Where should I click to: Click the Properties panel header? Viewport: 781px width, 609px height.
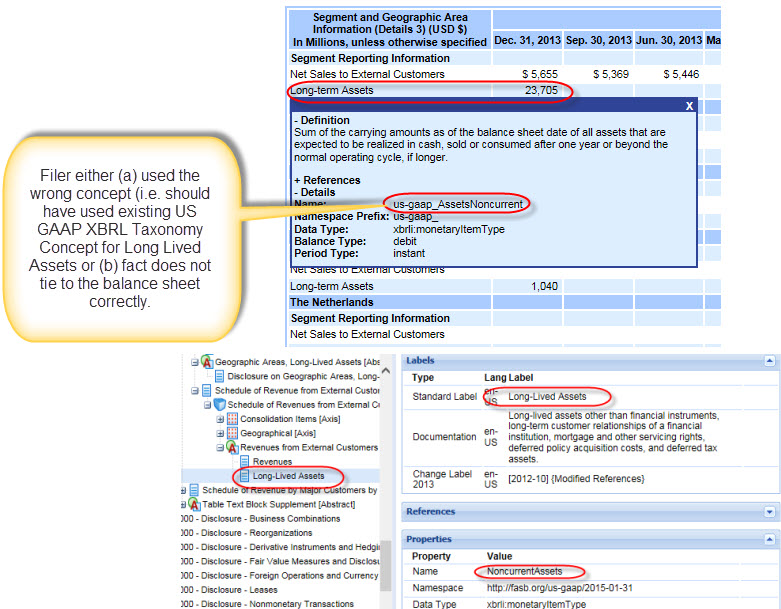pyautogui.click(x=590, y=539)
